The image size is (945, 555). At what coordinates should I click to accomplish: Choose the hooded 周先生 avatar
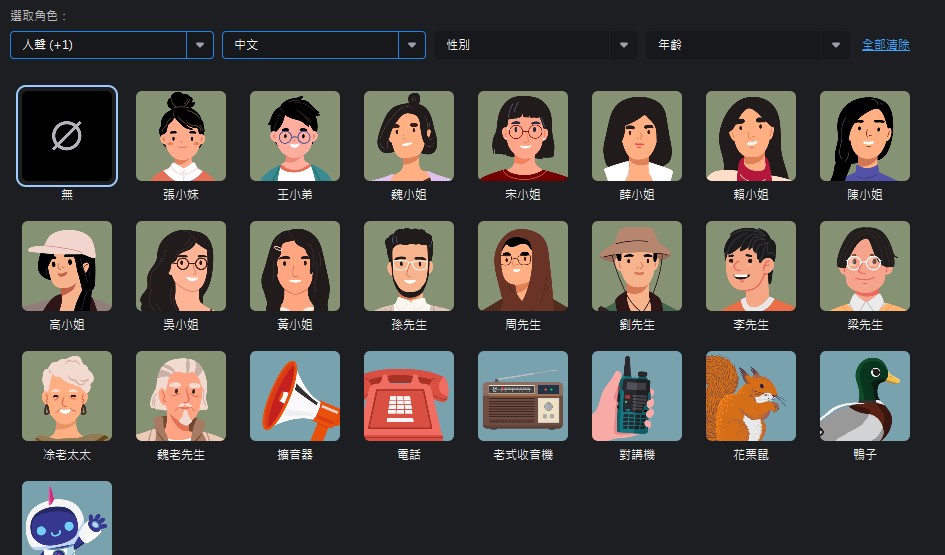pos(523,266)
